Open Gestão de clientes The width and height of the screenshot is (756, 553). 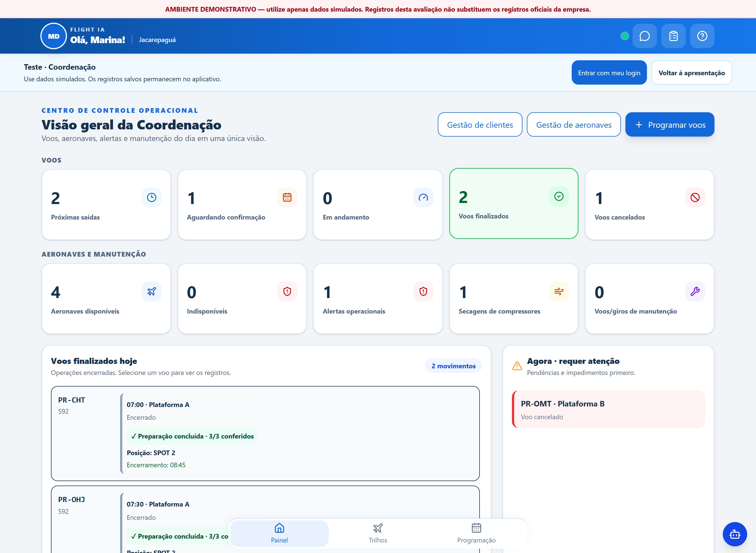tap(480, 124)
